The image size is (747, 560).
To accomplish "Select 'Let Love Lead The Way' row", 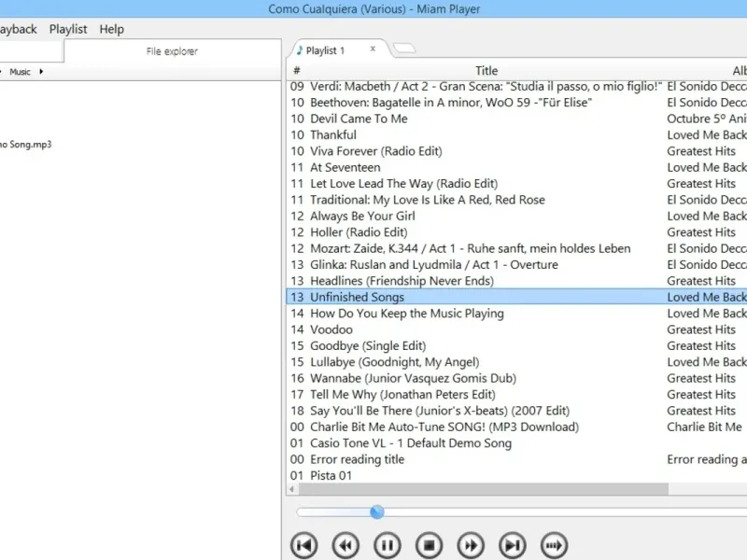I will (516, 183).
